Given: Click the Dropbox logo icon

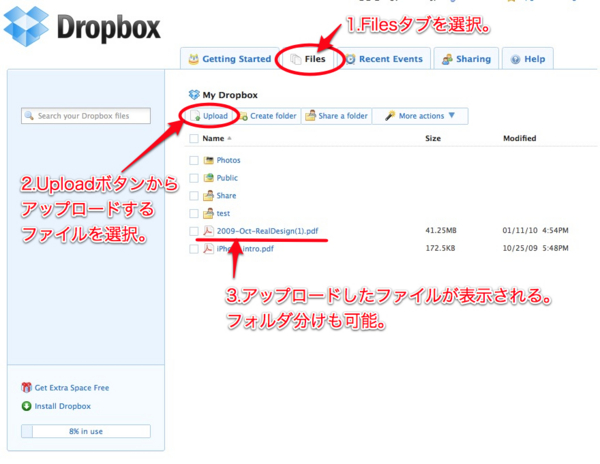Looking at the screenshot, I should pos(26,27).
